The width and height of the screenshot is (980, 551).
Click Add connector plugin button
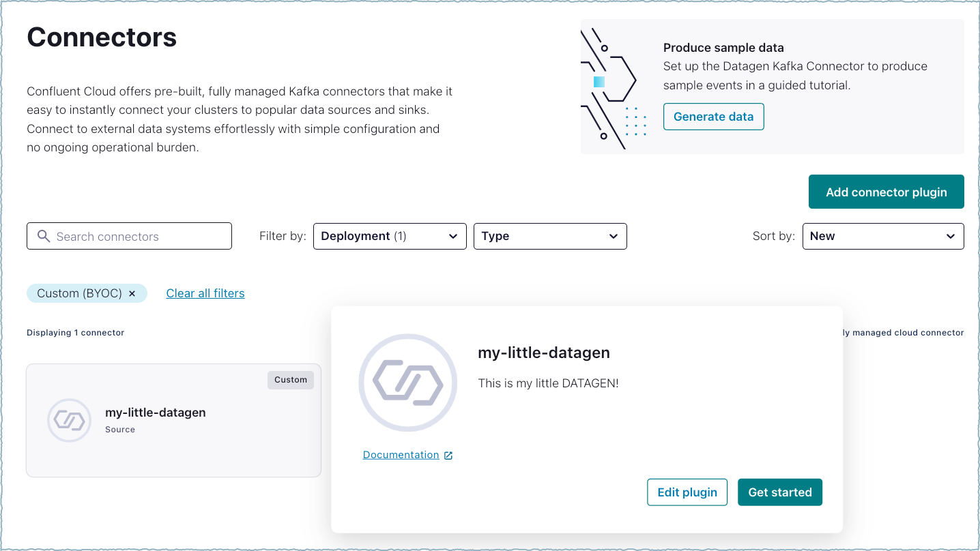[x=886, y=192]
